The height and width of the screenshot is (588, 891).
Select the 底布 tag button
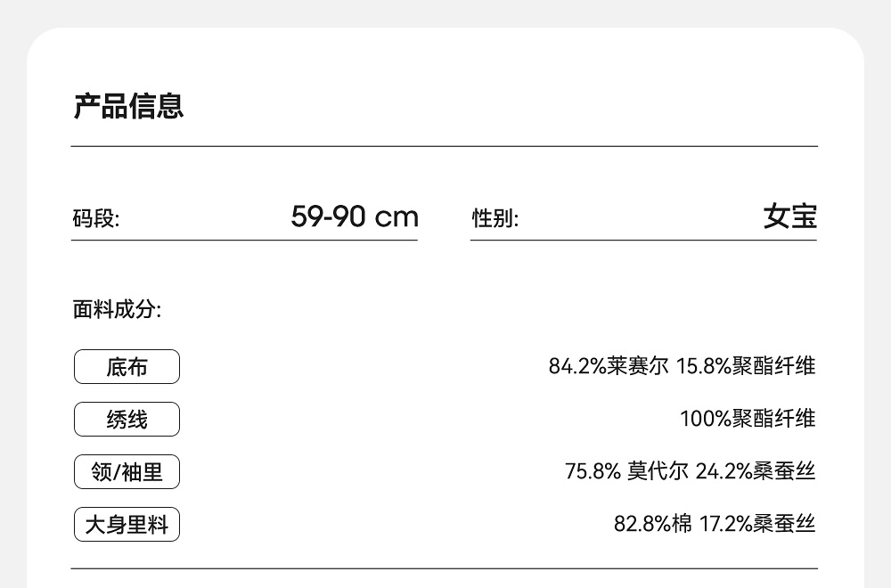click(127, 367)
